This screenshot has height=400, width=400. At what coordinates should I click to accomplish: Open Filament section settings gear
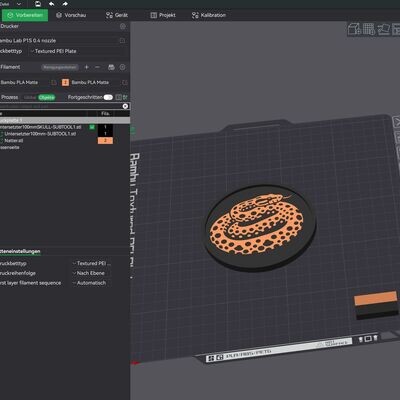click(123, 67)
